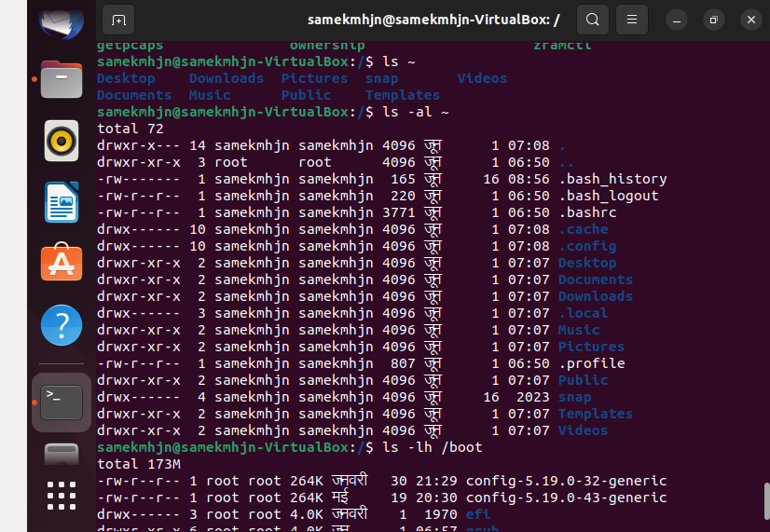Click the window title samekmhjn@samekmhjn-VirtualBox
Screen dimensions: 770x532
[434, 19]
